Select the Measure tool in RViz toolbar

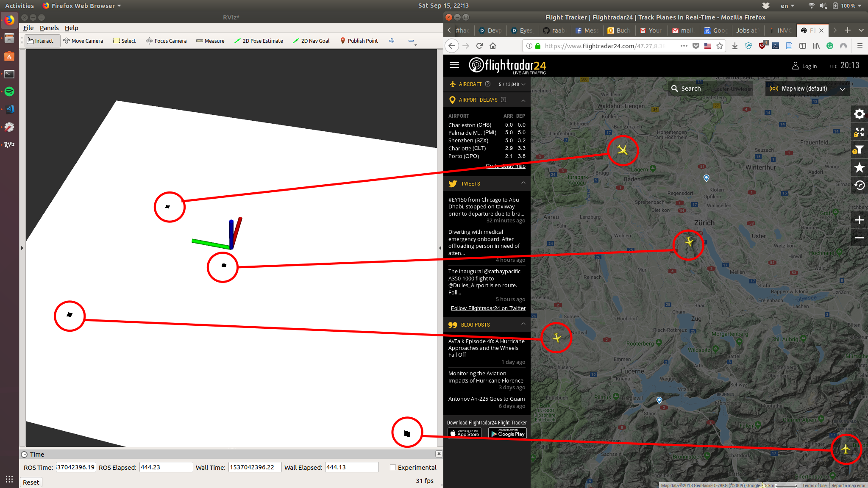(x=210, y=41)
